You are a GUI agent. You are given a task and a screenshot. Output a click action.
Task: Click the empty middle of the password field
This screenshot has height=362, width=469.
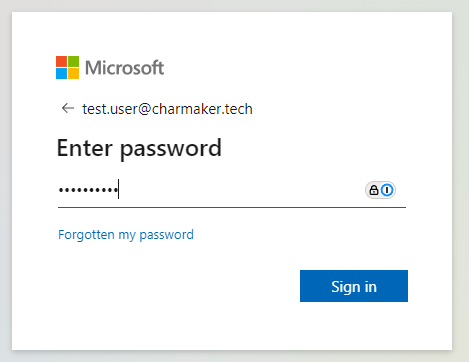pyautogui.click(x=240, y=190)
